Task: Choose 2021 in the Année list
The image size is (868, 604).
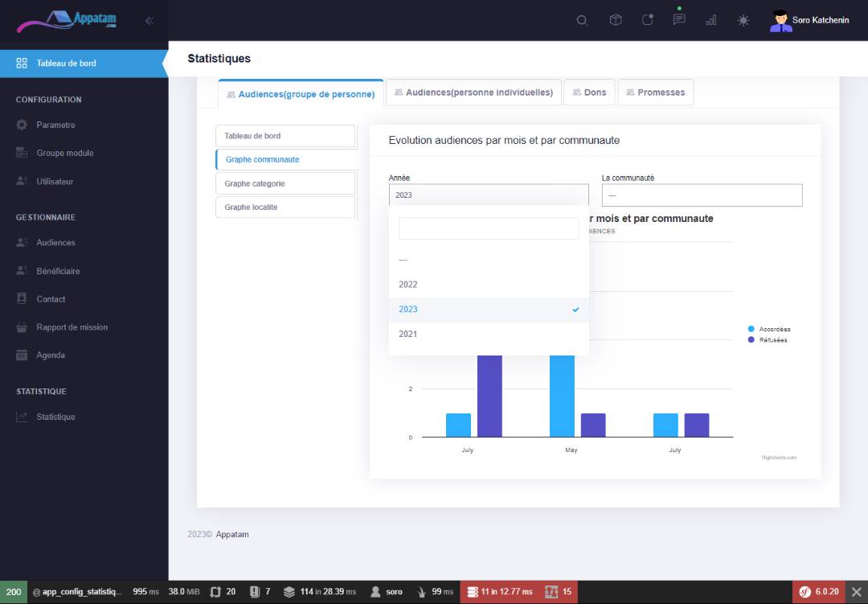Action: tap(408, 334)
